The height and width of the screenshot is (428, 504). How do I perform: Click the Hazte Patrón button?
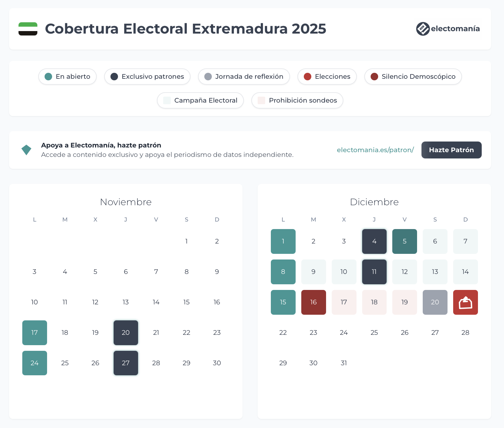(x=451, y=150)
